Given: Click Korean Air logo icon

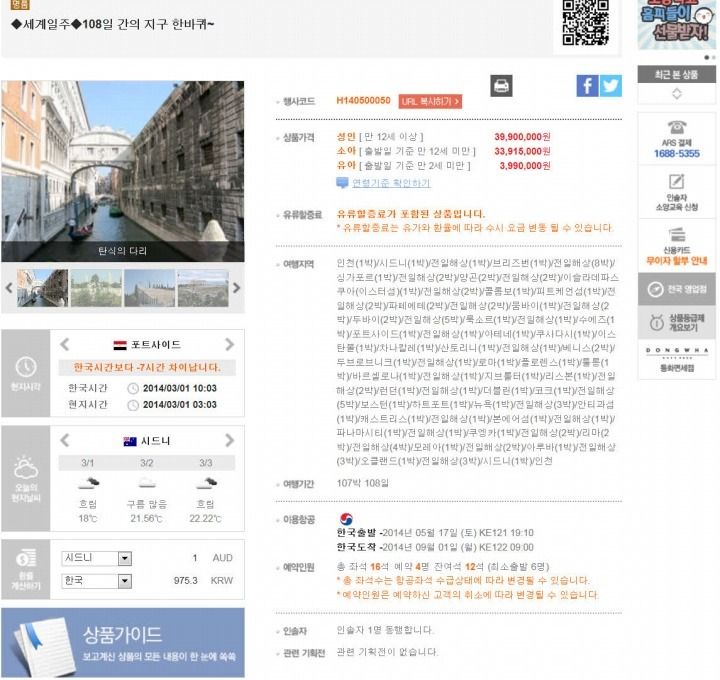Looking at the screenshot, I should coord(346,519).
